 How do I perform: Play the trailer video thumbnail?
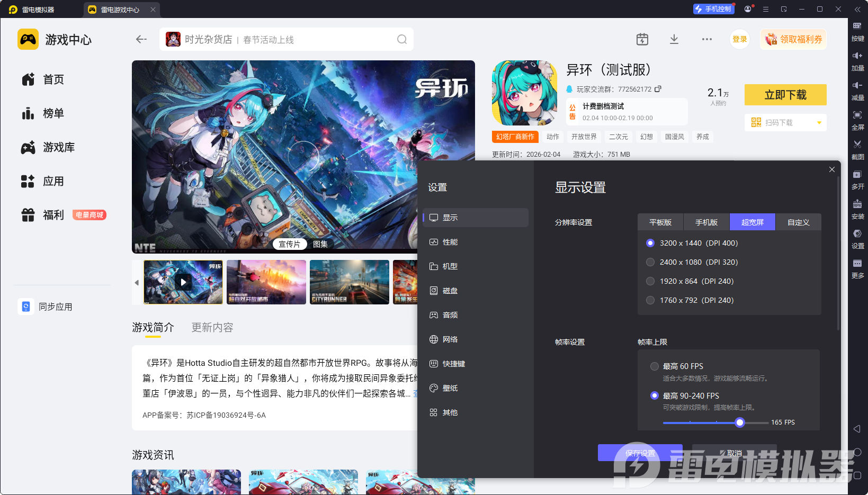coord(183,282)
